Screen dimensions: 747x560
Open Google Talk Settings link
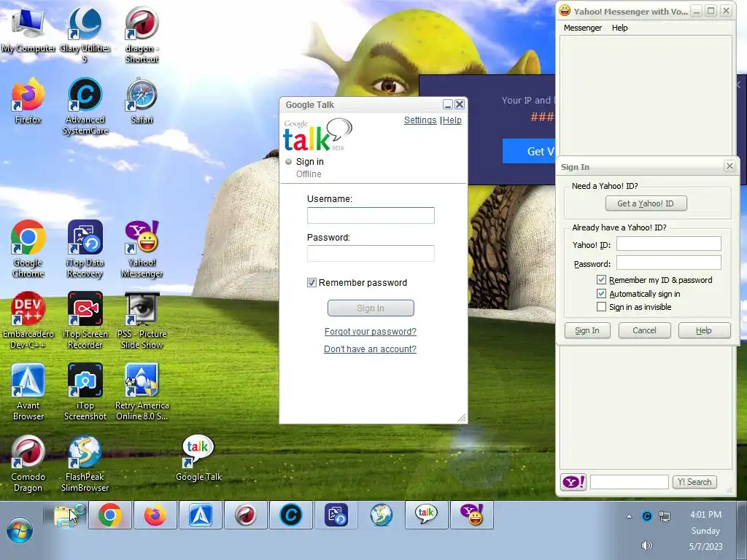420,120
